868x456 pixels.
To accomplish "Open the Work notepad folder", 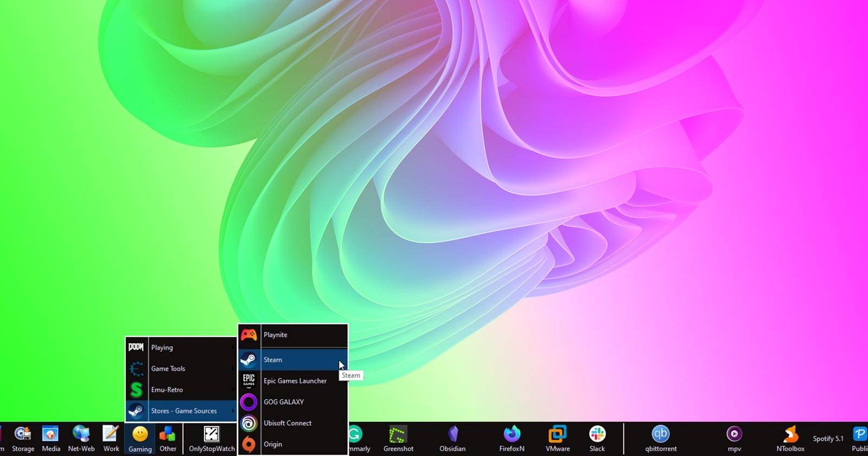I will click(x=111, y=439).
